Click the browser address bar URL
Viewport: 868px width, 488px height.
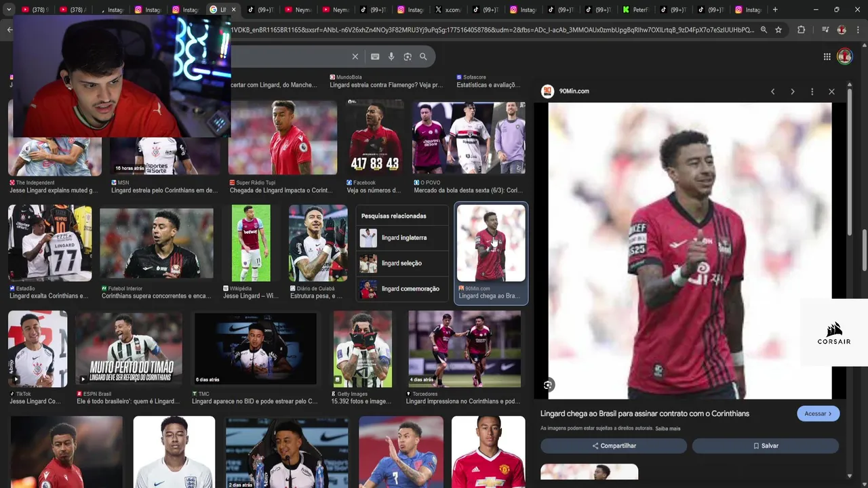pos(492,30)
